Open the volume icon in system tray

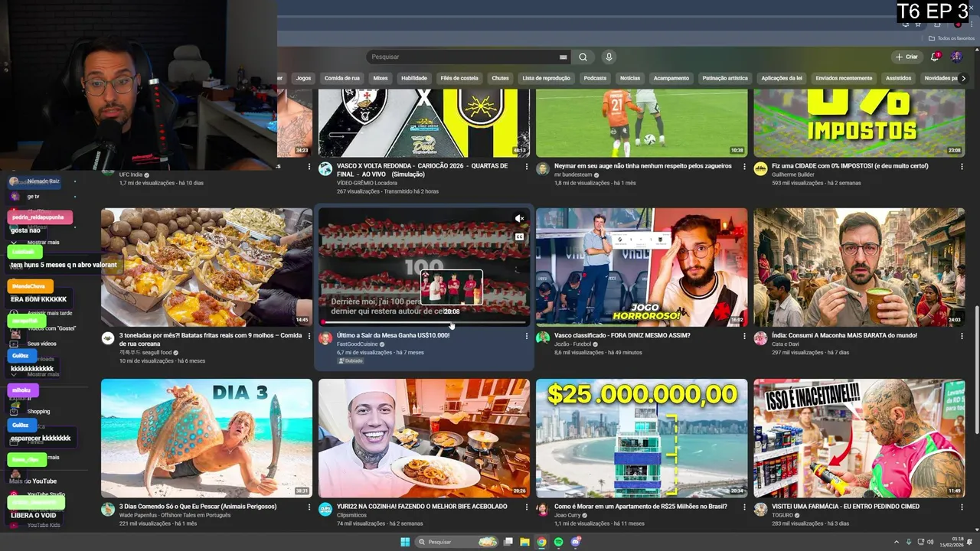(930, 542)
